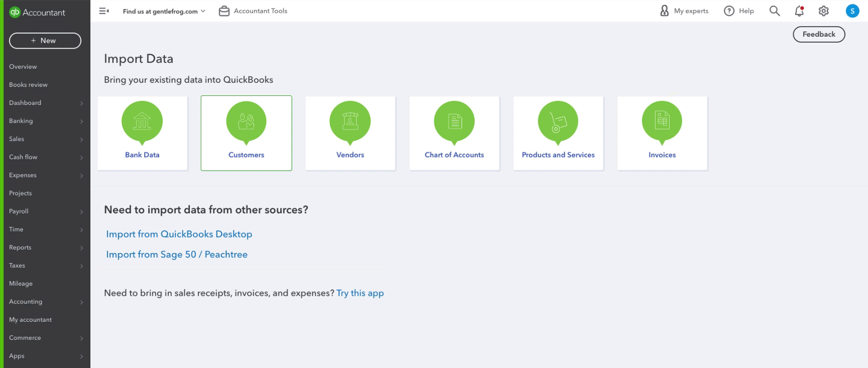Image resolution: width=868 pixels, height=368 pixels.
Task: Expand the Expenses sidebar chevron
Action: (x=81, y=176)
